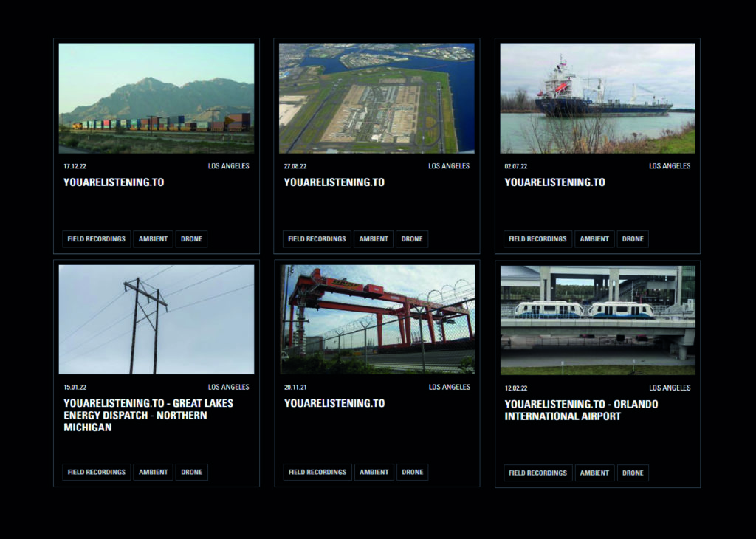The width and height of the screenshot is (756, 539).
Task: Select Drone tag on 27.08.22 card
Action: click(412, 238)
